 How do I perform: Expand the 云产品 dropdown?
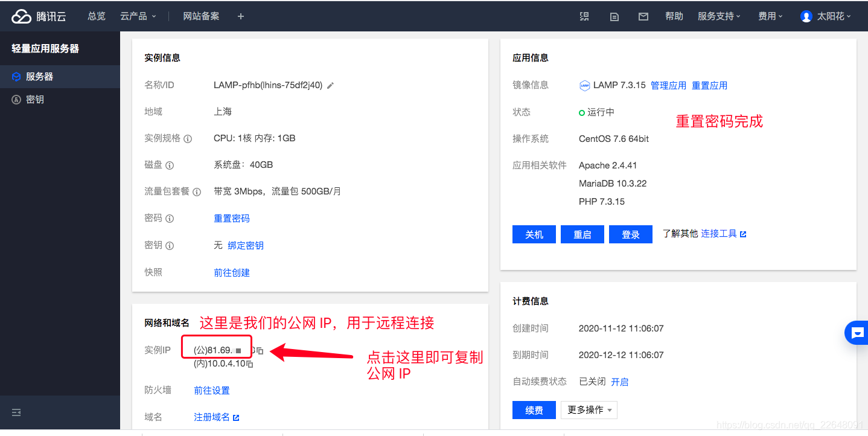pos(138,16)
